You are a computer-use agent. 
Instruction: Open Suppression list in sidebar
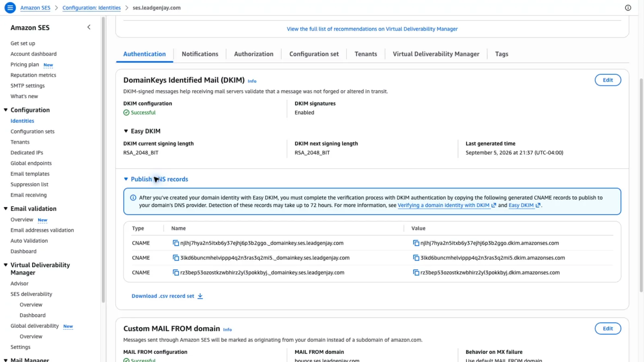click(x=29, y=185)
